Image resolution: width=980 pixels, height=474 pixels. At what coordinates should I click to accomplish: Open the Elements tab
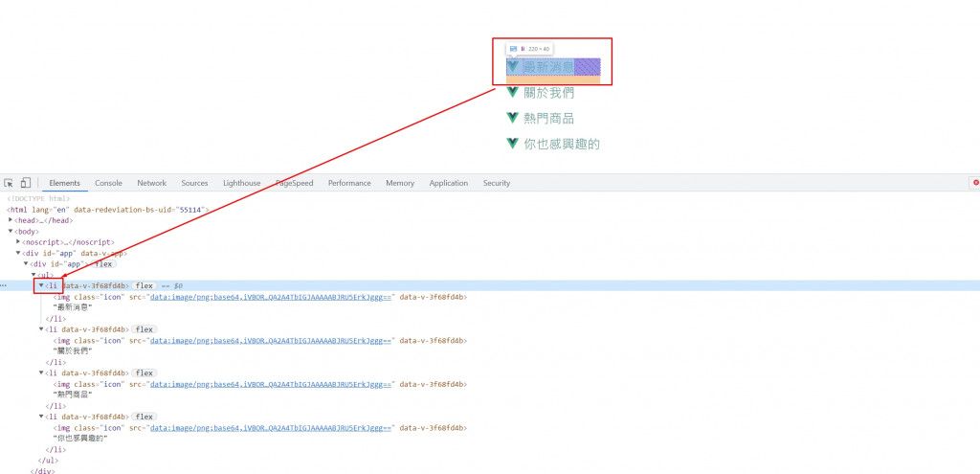click(x=65, y=183)
